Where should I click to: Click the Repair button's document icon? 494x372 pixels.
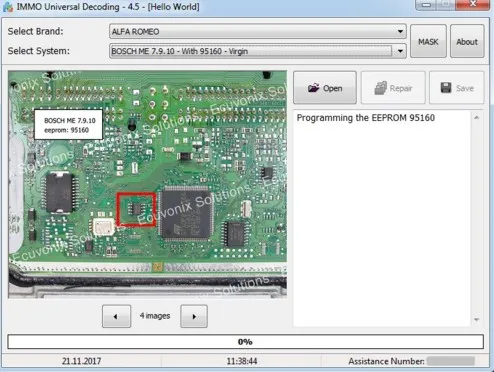pyautogui.click(x=380, y=88)
